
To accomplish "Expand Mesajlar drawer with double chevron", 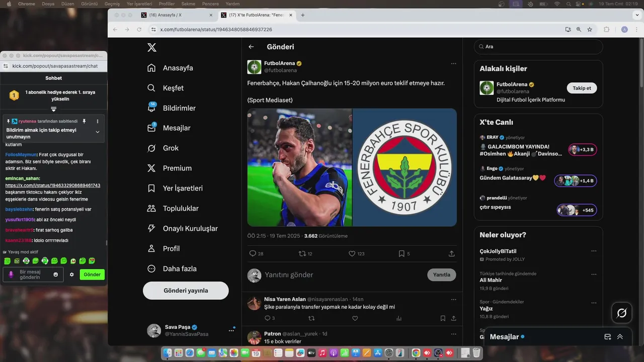I will (x=620, y=337).
